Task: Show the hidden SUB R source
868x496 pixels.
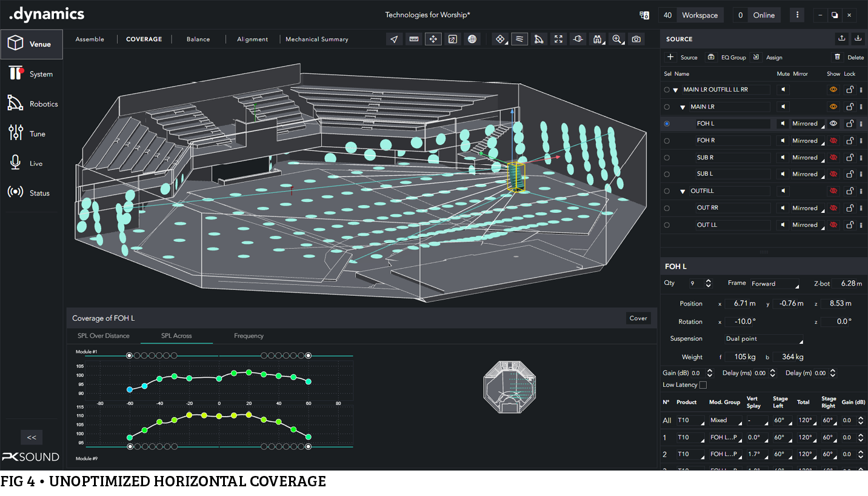Action: 833,158
